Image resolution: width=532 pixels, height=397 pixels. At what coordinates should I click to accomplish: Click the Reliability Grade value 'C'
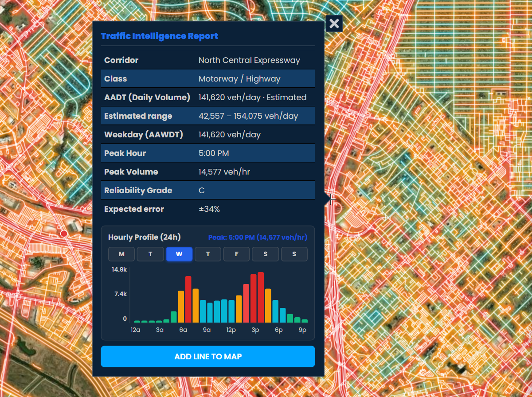[202, 191]
